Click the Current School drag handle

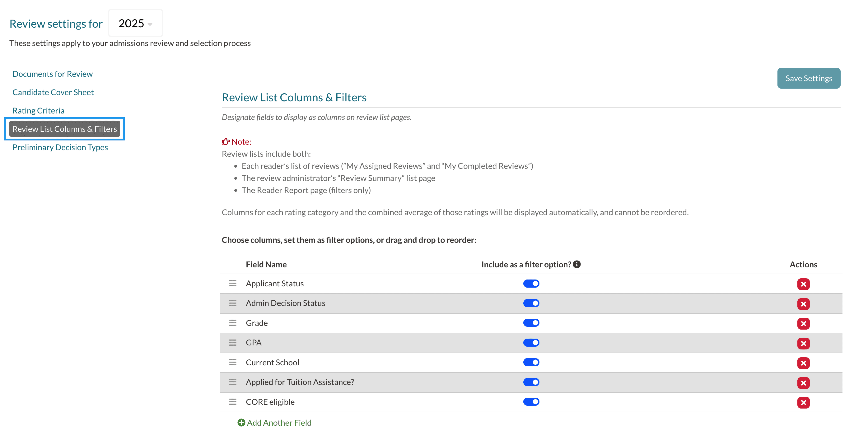233,362
